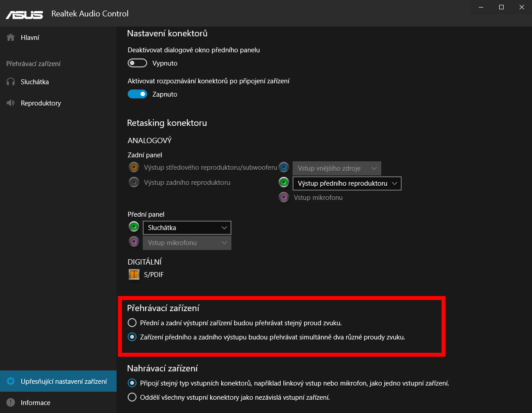The height and width of the screenshot is (413, 532).
Task: Click the green rear panel jack icon
Action: coord(284,182)
